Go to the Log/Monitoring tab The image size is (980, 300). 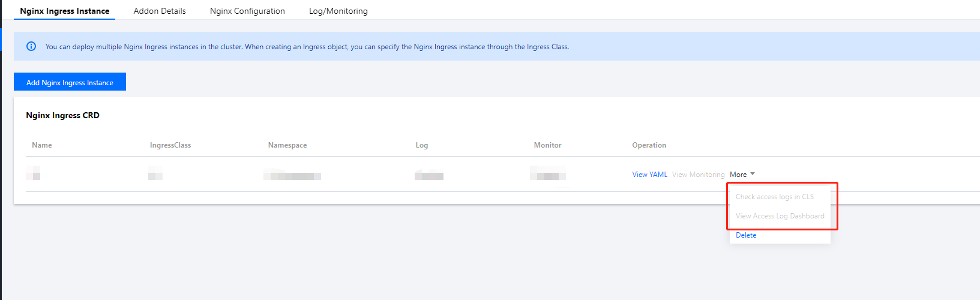click(338, 11)
